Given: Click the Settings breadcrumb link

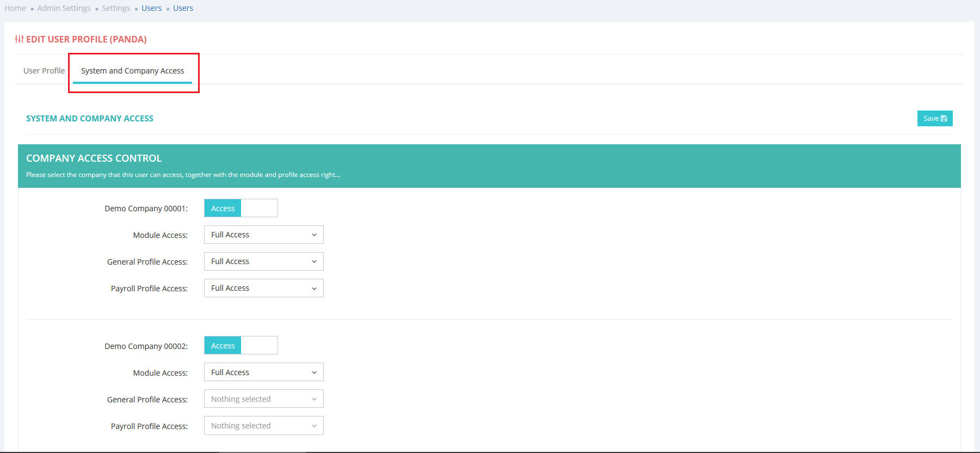Looking at the screenshot, I should click(116, 8).
